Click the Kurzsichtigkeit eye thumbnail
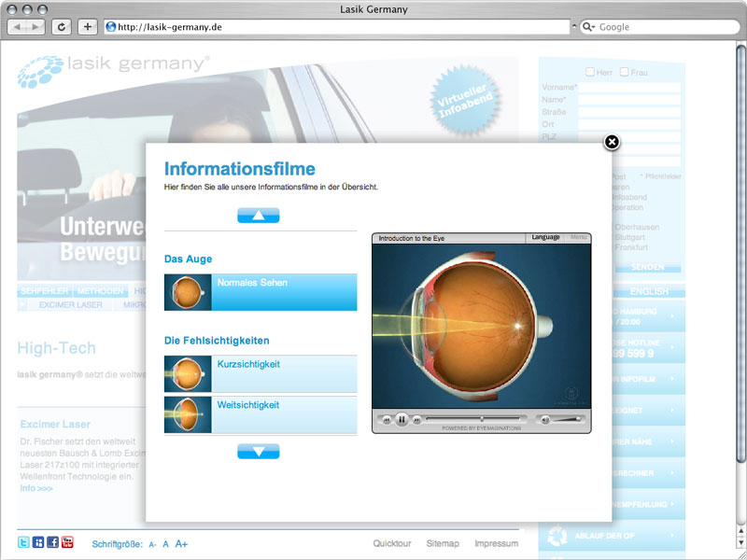The image size is (747, 560). pos(188,374)
